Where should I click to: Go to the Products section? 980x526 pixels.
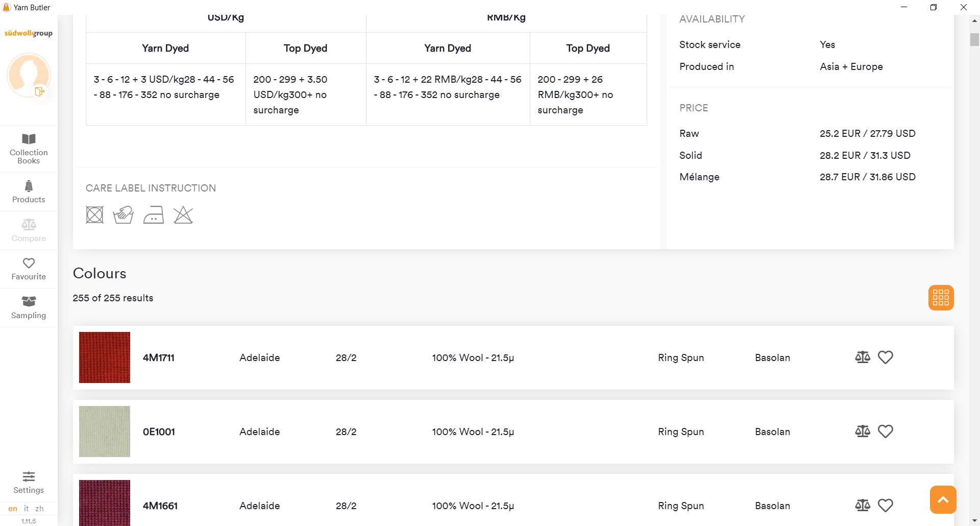tap(29, 192)
